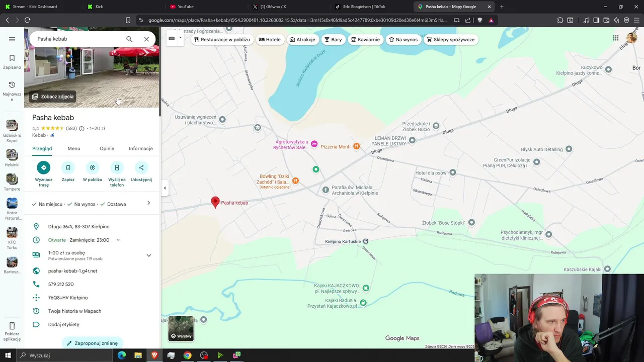Click the Pasha kebab red map pin
Screen dimensions: 644x362
(215, 202)
